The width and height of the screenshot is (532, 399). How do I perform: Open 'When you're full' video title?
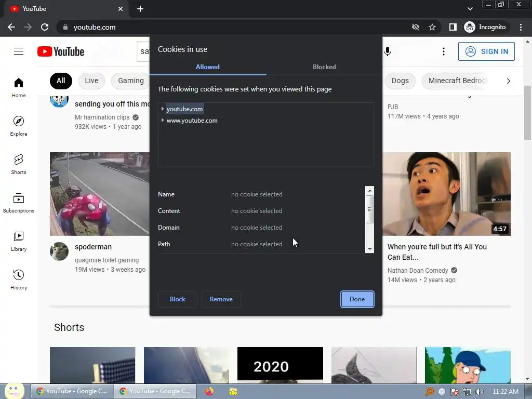click(x=437, y=252)
